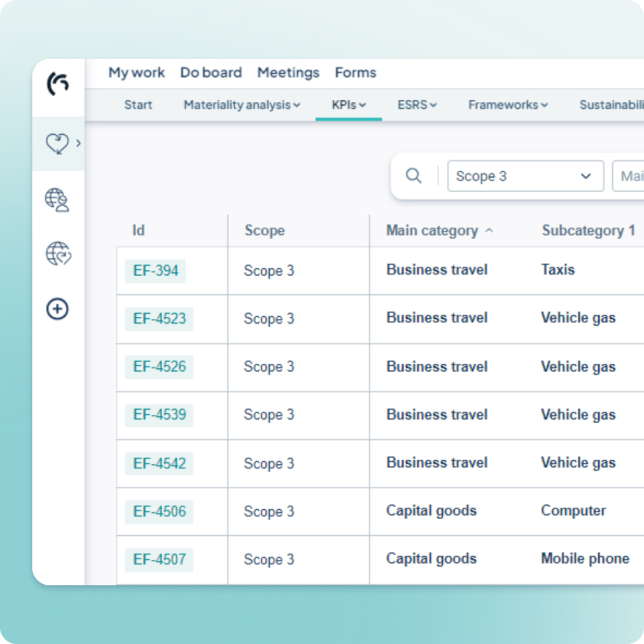This screenshot has width=644, height=644.
Task: Click Mobile phone subcategory cell
Action: (x=585, y=559)
